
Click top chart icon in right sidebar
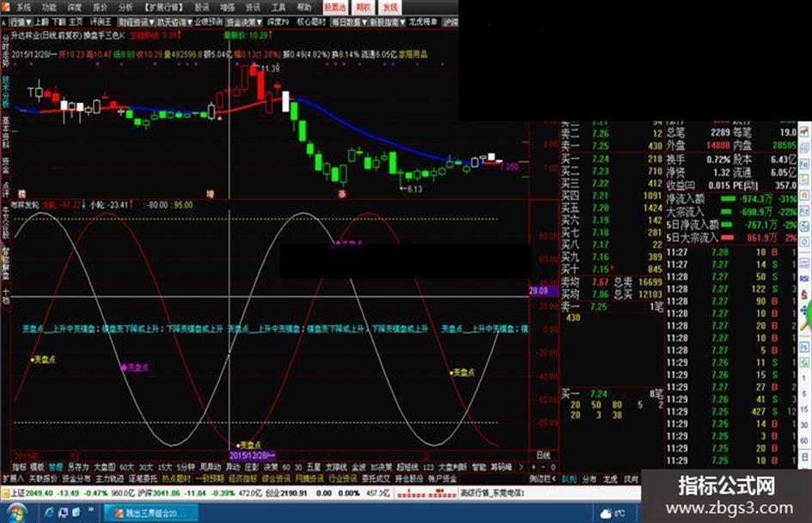pyautogui.click(x=804, y=132)
